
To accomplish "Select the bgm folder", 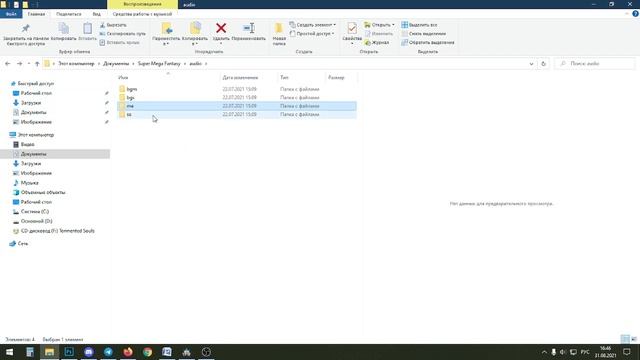I will pyautogui.click(x=237, y=89).
